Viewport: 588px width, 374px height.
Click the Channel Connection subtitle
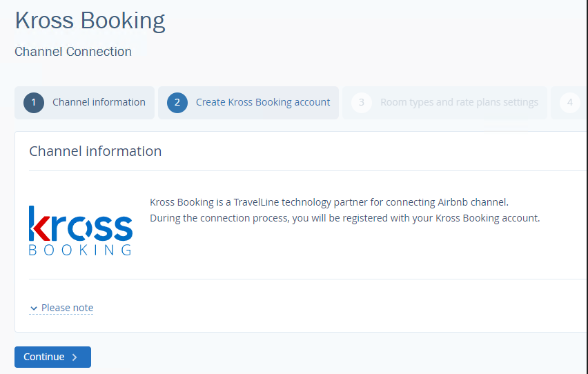[x=73, y=51]
